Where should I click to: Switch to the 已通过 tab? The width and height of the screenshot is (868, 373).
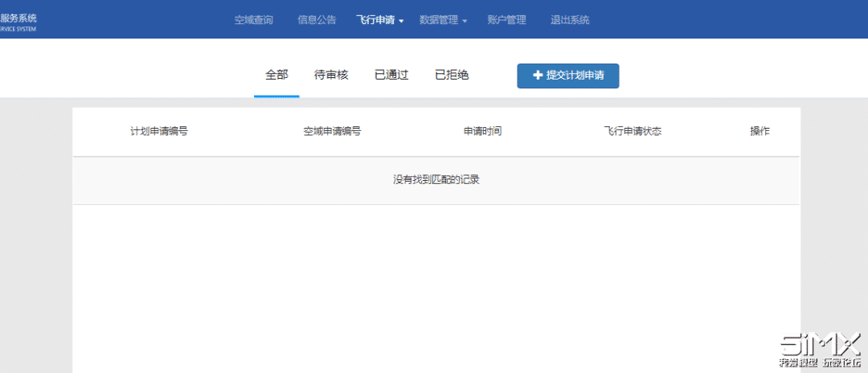391,76
